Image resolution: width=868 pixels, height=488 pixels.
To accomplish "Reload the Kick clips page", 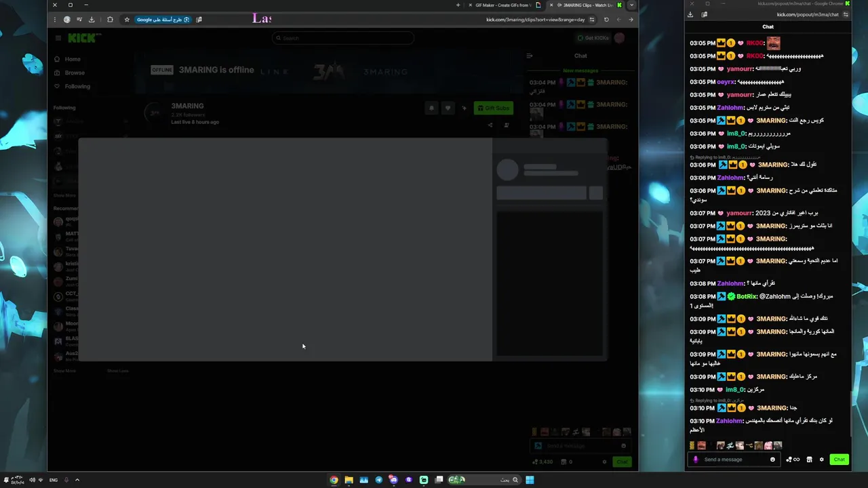I will pyautogui.click(x=606, y=20).
